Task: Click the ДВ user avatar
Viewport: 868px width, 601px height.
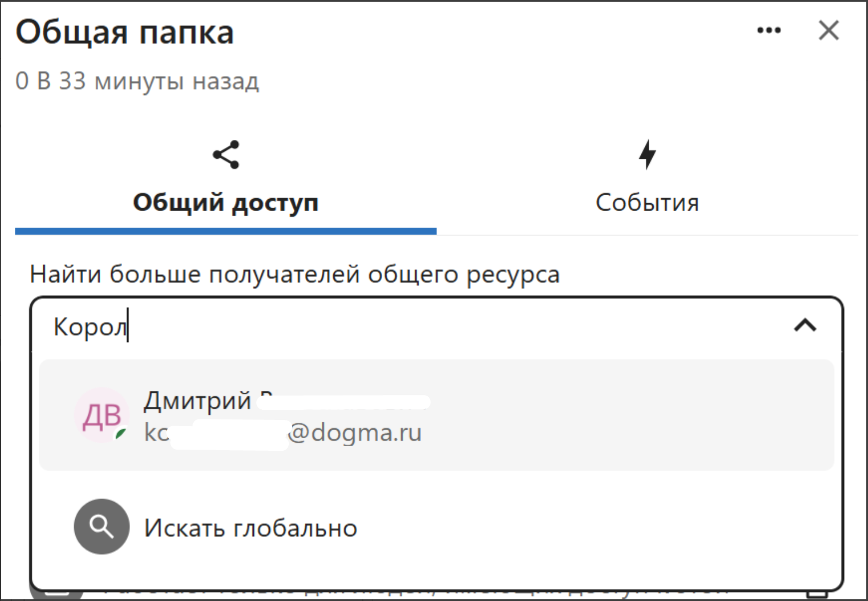Action: pos(102,415)
